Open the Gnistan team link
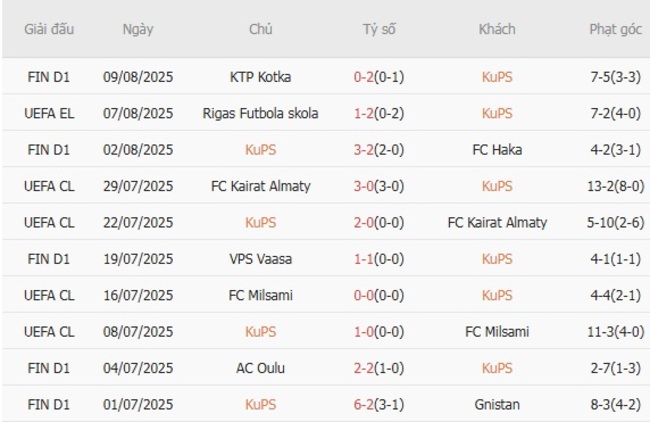 [x=497, y=404]
